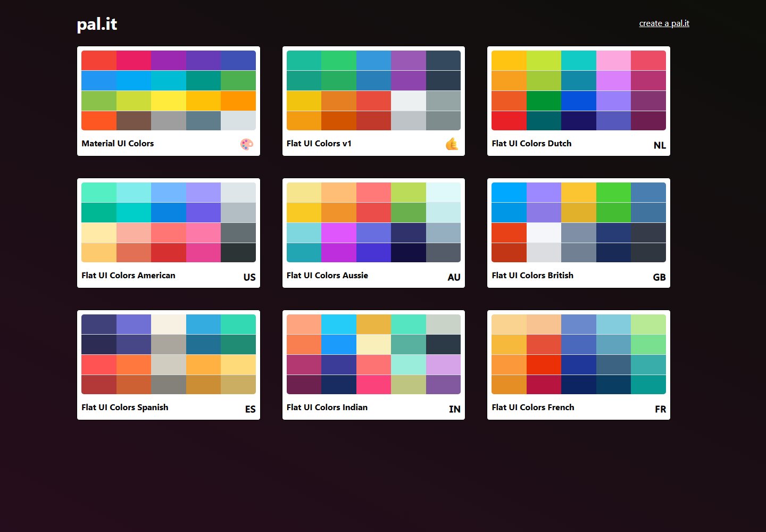This screenshot has height=532, width=766.
Task: Pick the mint green swatch in Flat UI Colors Spanish
Action: 238,324
